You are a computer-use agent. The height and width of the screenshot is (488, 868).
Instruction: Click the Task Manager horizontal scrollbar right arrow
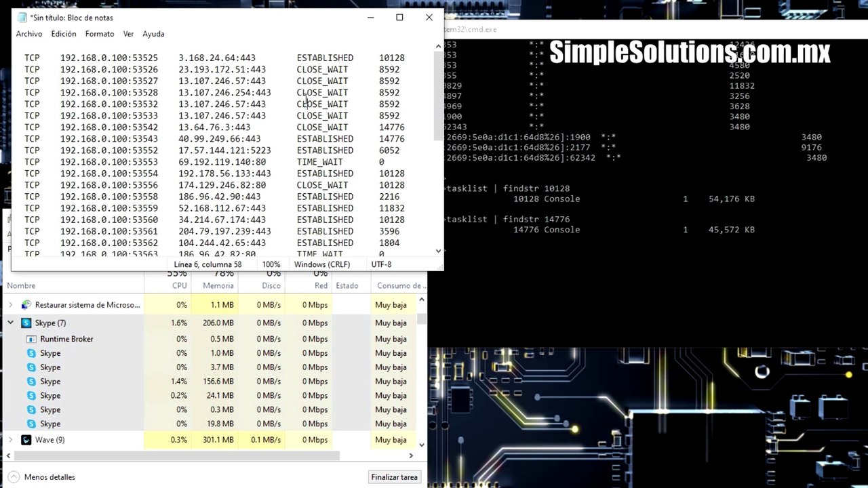(x=411, y=456)
